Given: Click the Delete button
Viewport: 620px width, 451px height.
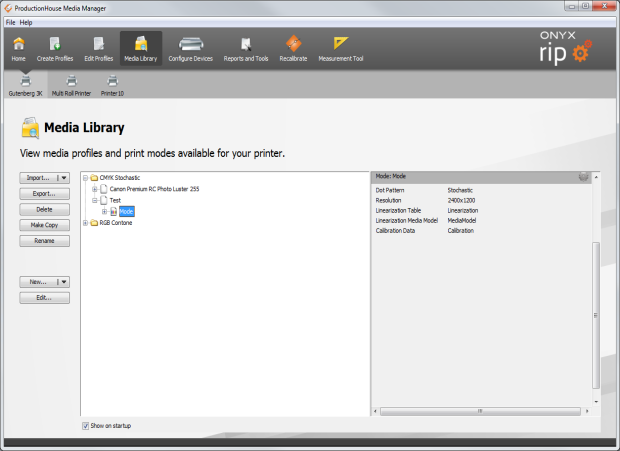Looking at the screenshot, I should tap(45, 209).
